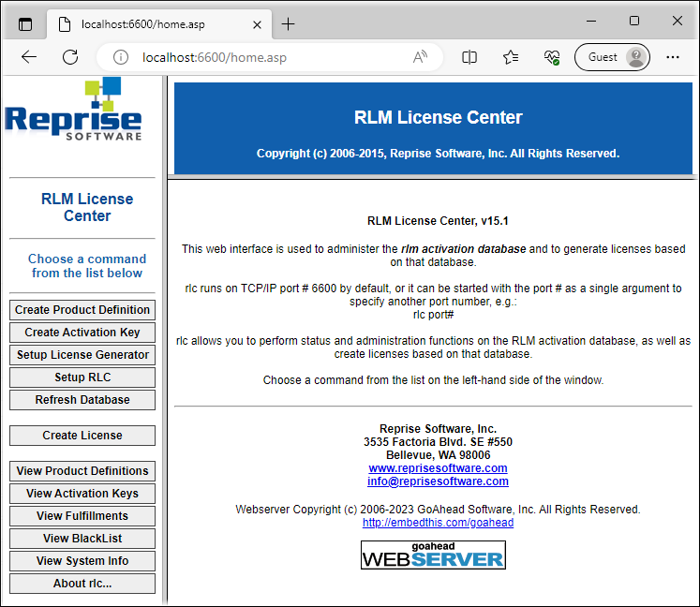Open Tab actions menu icon

(25, 24)
